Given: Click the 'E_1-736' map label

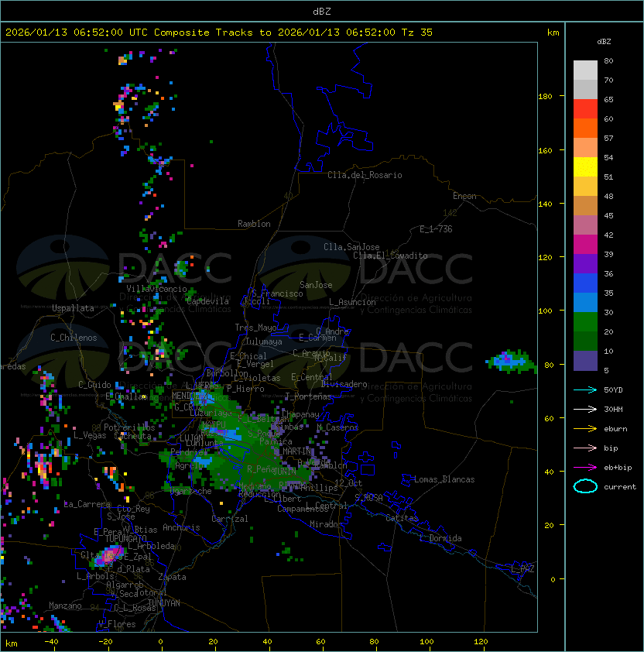Looking at the screenshot, I should click(x=436, y=229).
